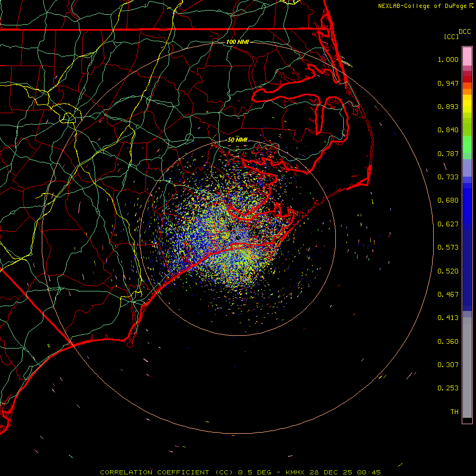Viewport: 476px width, 476px height.
Task: Click the TH threshold label
Action: [454, 412]
